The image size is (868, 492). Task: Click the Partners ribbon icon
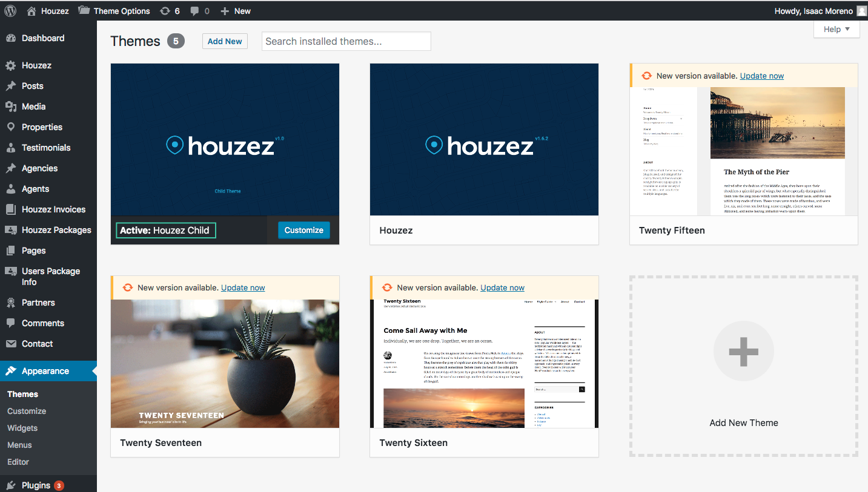(11, 303)
